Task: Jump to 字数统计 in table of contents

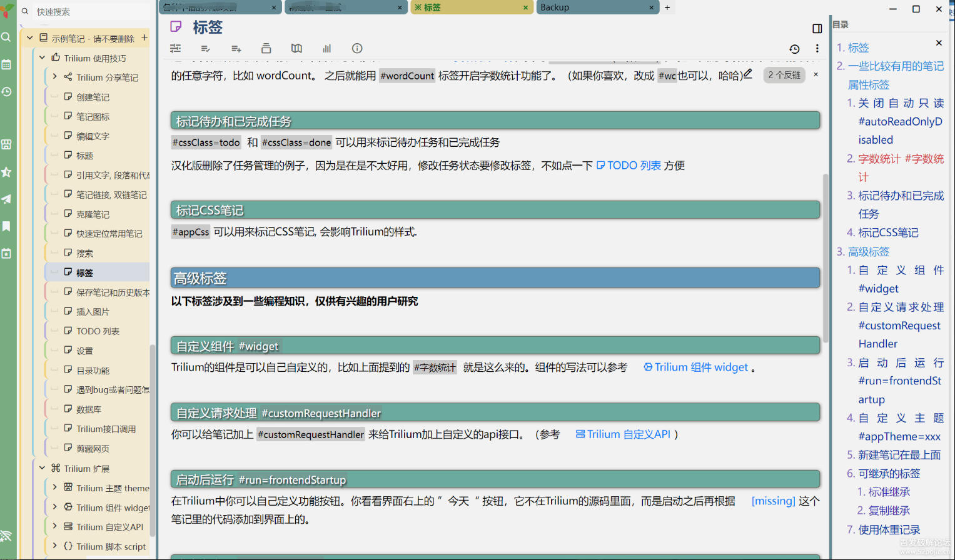Action: [x=901, y=167]
